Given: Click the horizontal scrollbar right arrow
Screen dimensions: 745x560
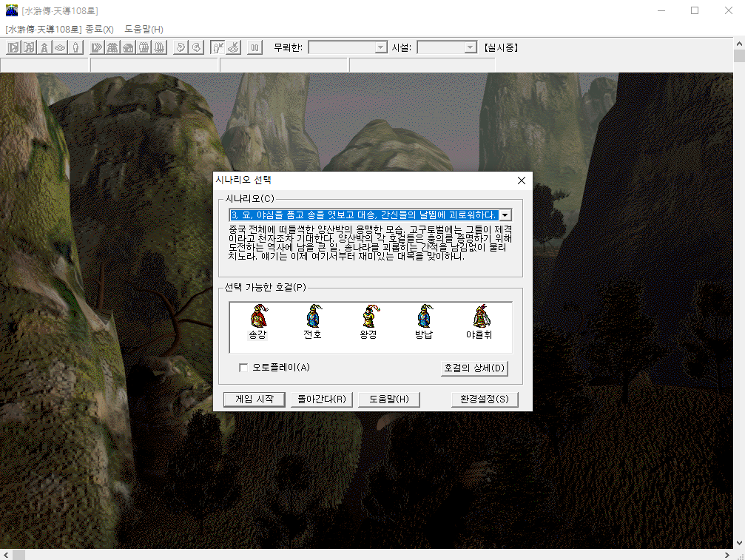Looking at the screenshot, I should click(727, 555).
